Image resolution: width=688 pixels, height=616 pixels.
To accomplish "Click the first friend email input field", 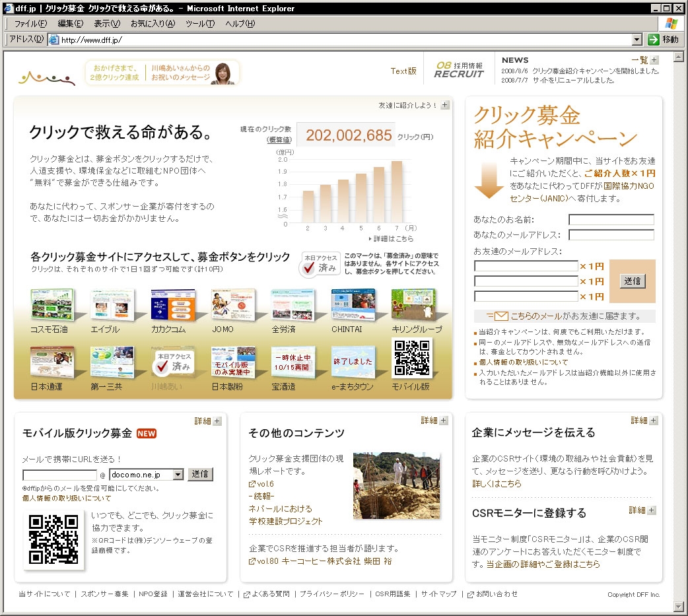I will click(526, 266).
